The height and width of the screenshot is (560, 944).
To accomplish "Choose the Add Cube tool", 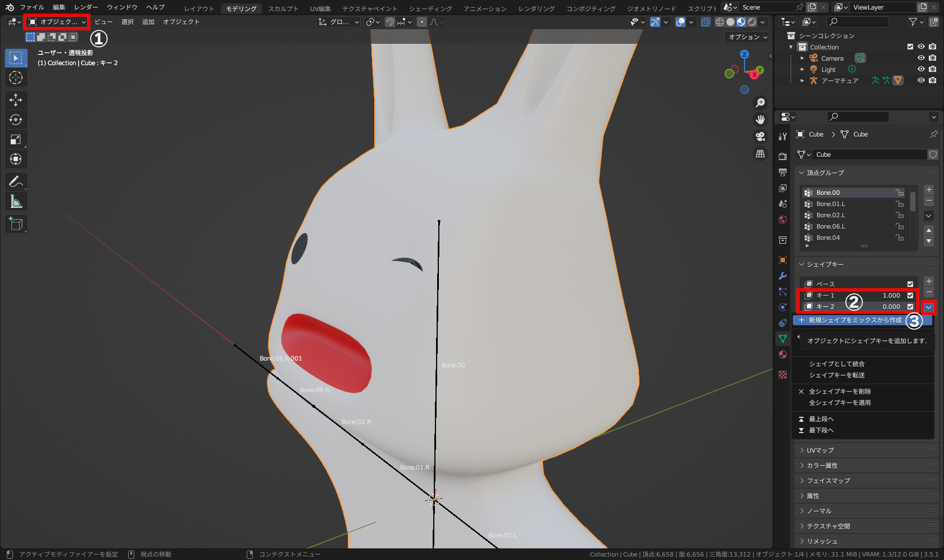I will tap(16, 224).
